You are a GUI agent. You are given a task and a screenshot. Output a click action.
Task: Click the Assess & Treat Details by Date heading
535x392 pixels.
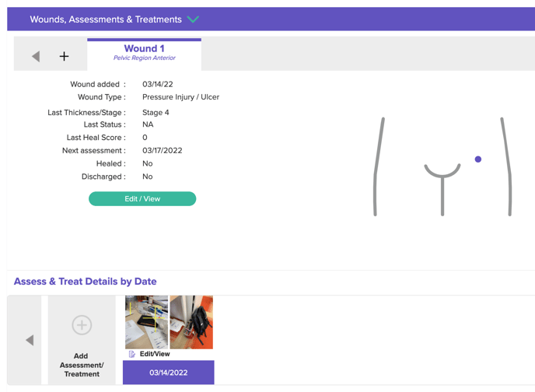point(86,282)
